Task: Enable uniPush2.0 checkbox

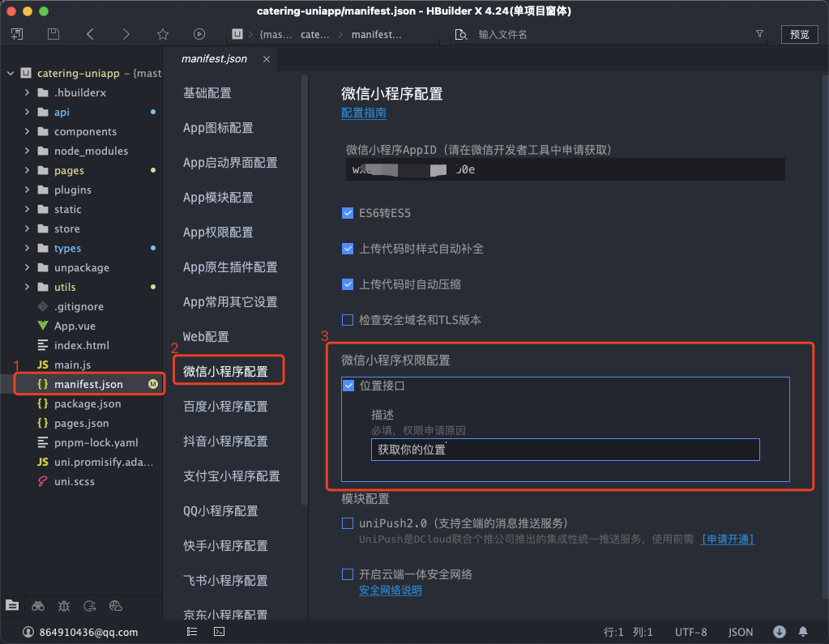Action: (x=348, y=523)
